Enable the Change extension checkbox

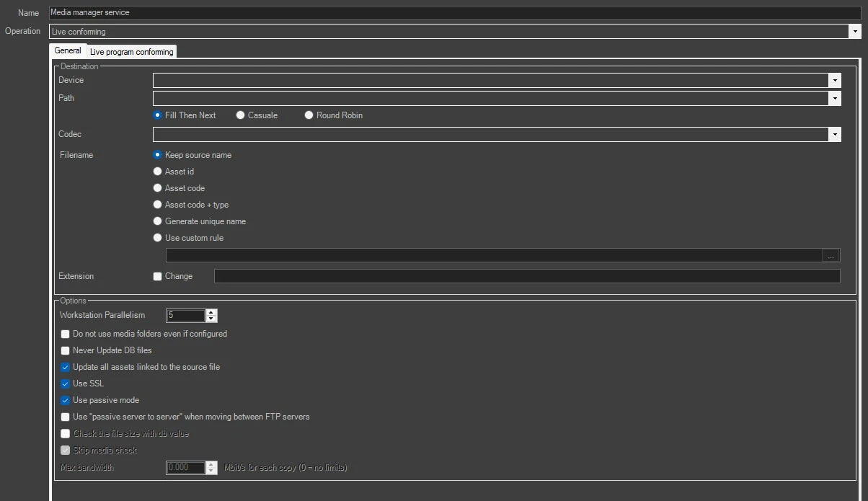tap(158, 276)
